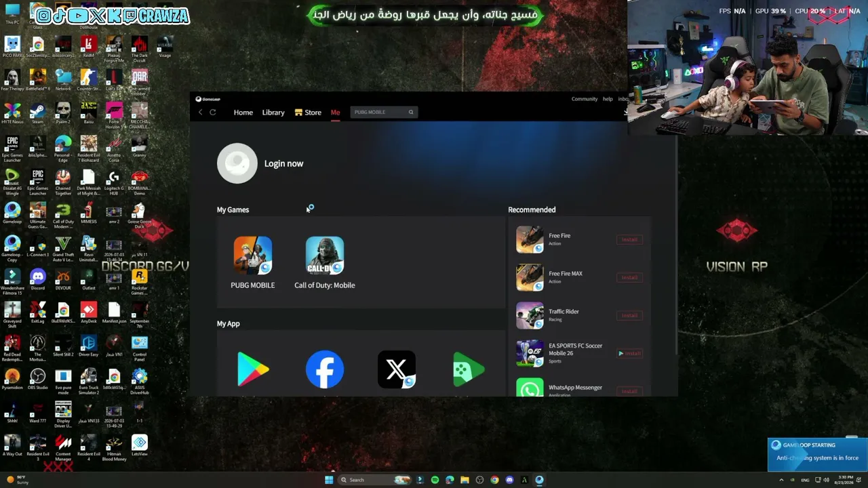Open OBS Studio desktop shortcut

tap(38, 378)
